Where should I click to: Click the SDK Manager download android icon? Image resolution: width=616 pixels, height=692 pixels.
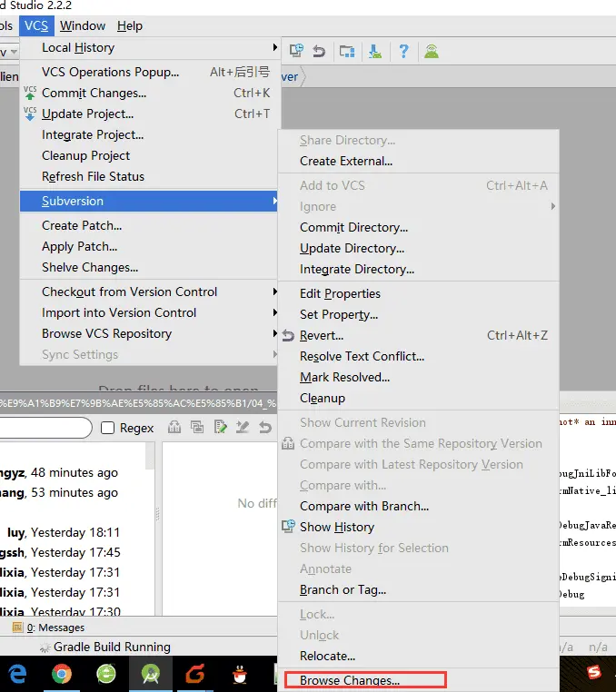point(375,51)
